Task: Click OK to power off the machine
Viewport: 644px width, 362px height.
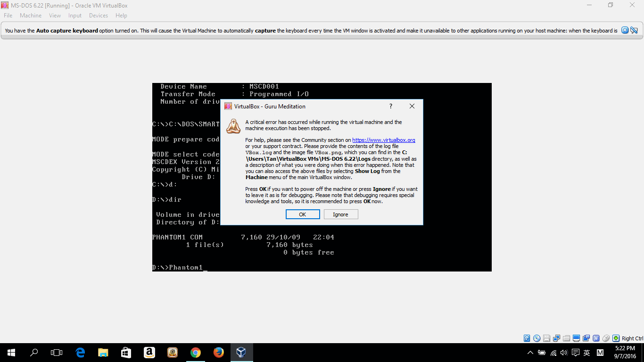Action: coord(303,214)
